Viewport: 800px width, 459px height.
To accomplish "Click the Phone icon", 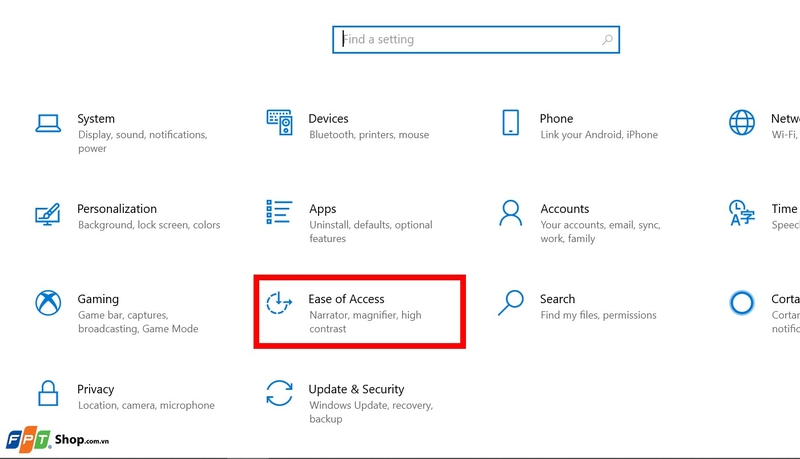I will pyautogui.click(x=511, y=122).
